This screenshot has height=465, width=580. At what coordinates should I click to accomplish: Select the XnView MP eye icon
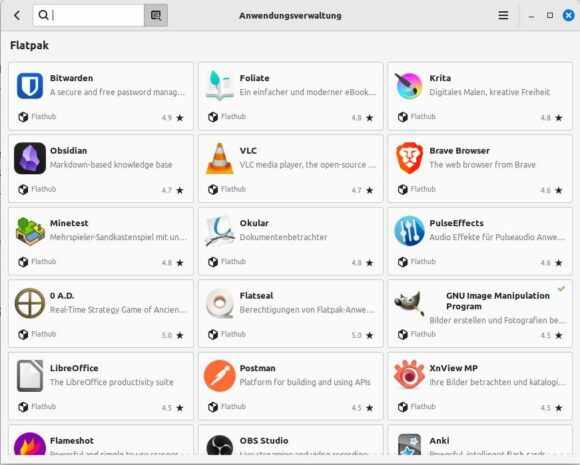(x=409, y=375)
